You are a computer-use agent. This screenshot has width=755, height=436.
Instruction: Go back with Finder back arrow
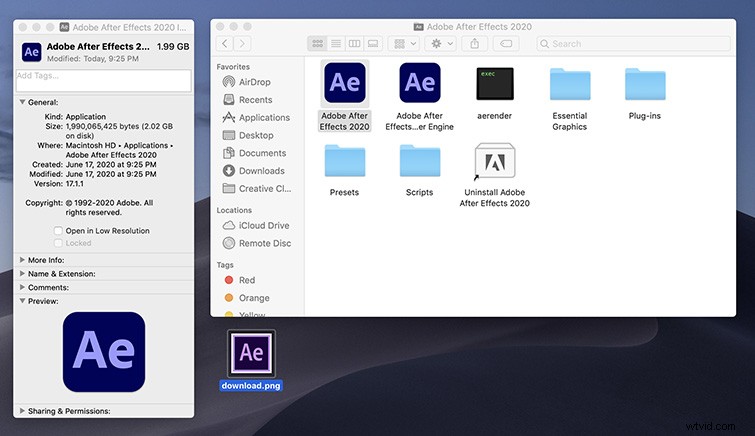point(225,44)
